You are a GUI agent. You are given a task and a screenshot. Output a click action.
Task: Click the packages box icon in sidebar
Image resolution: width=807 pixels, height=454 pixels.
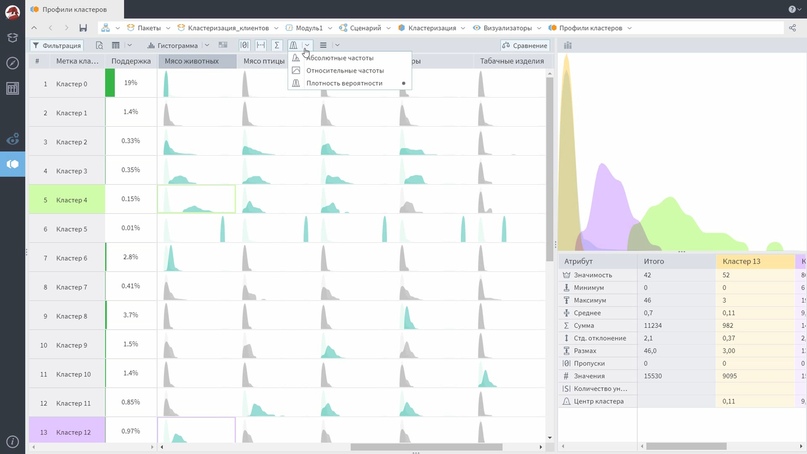coord(13,37)
